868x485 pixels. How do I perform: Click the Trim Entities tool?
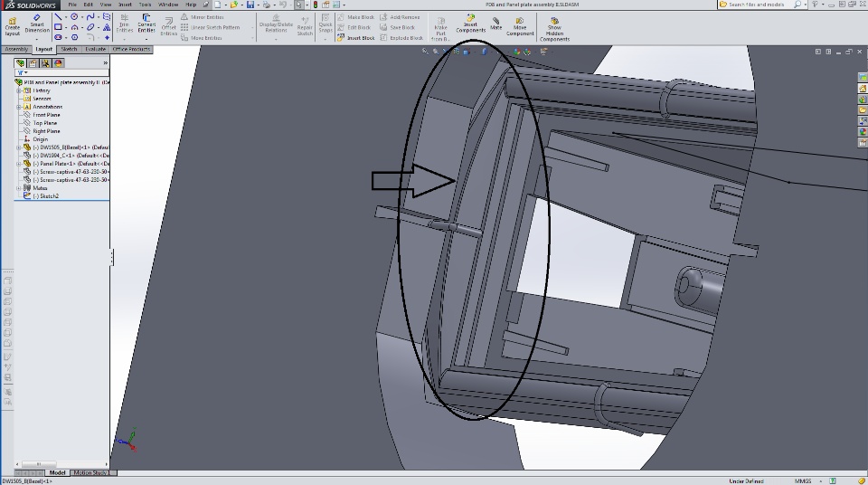pos(125,24)
